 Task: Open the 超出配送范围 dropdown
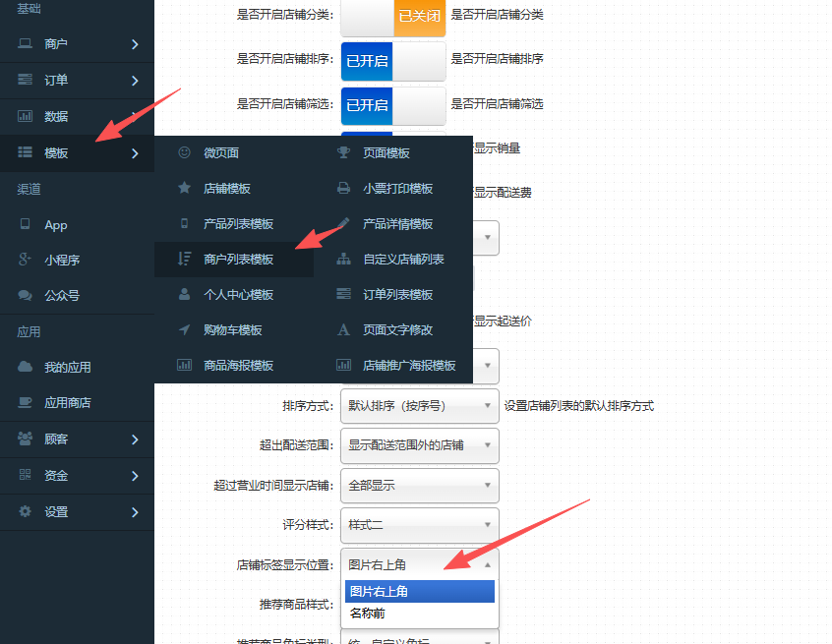[x=419, y=445]
